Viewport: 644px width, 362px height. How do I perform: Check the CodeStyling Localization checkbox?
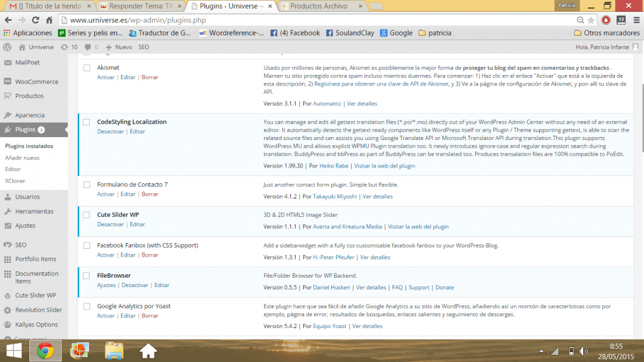[x=86, y=122]
